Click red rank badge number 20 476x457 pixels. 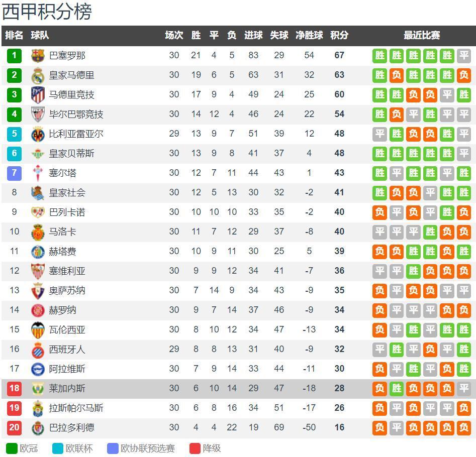[x=14, y=428]
